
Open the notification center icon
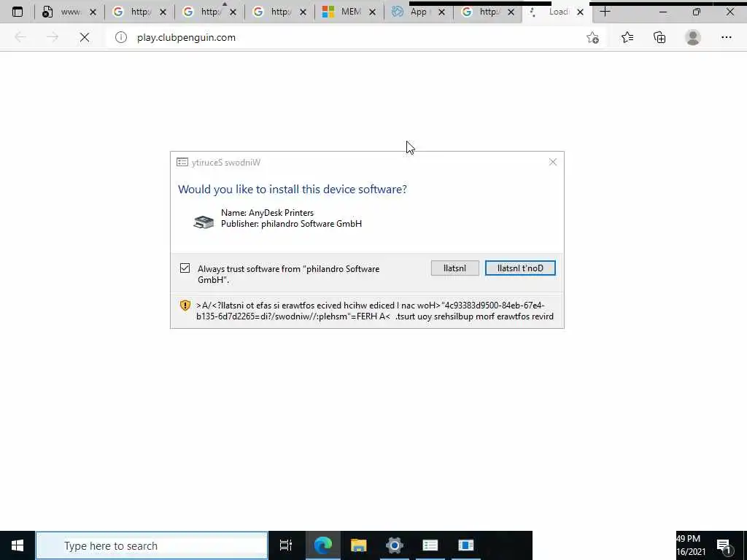click(724, 545)
